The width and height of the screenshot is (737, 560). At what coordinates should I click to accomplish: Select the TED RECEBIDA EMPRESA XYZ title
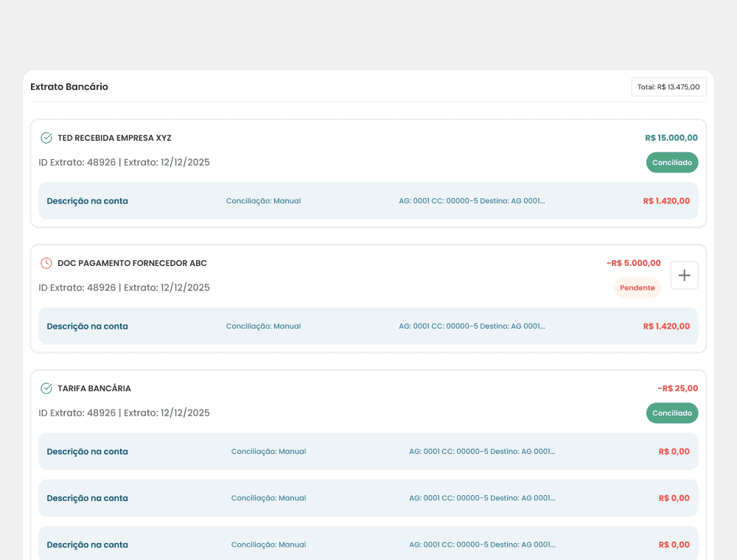(114, 138)
